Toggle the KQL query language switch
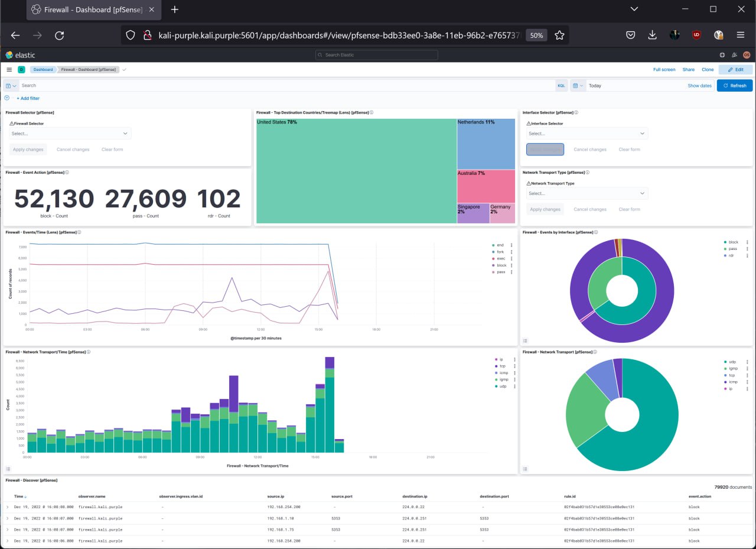This screenshot has height=549, width=756. click(561, 86)
